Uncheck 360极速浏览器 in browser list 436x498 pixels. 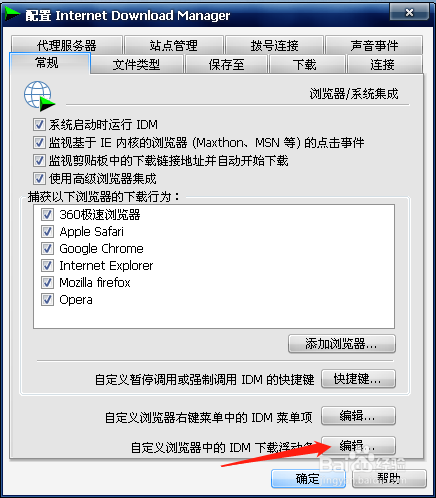[47, 214]
